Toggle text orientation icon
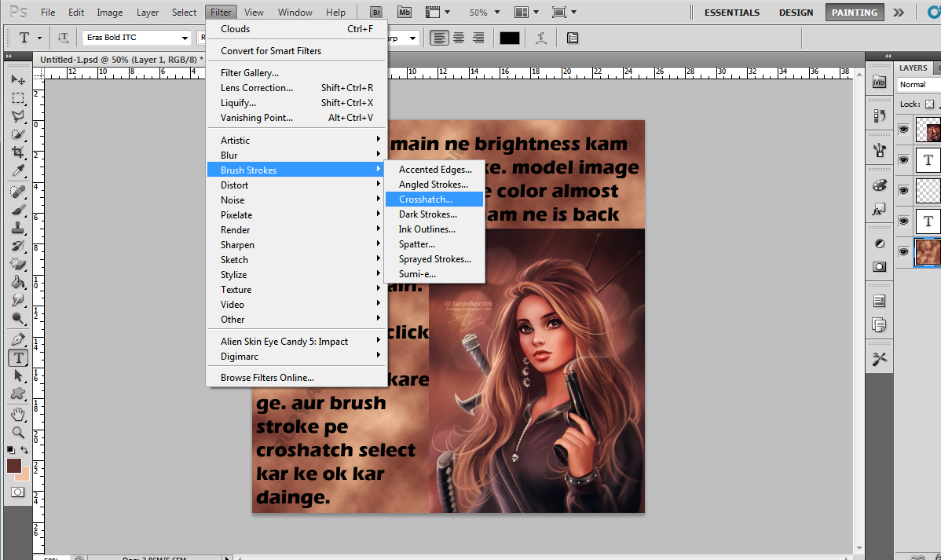 tap(63, 38)
